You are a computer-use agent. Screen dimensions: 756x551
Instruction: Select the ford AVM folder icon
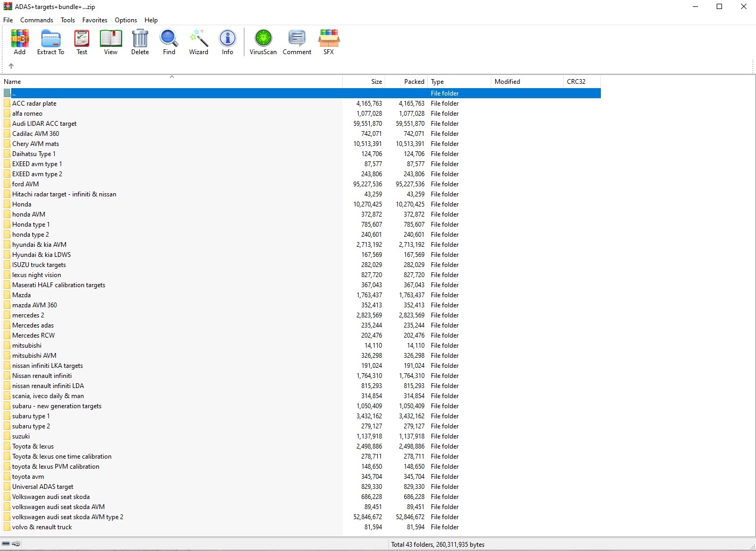(x=7, y=184)
